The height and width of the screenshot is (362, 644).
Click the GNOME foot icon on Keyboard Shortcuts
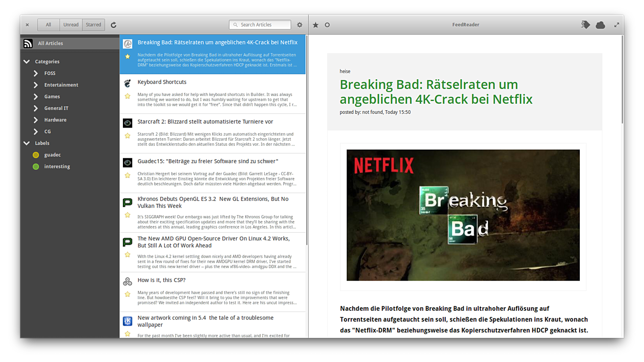(128, 83)
